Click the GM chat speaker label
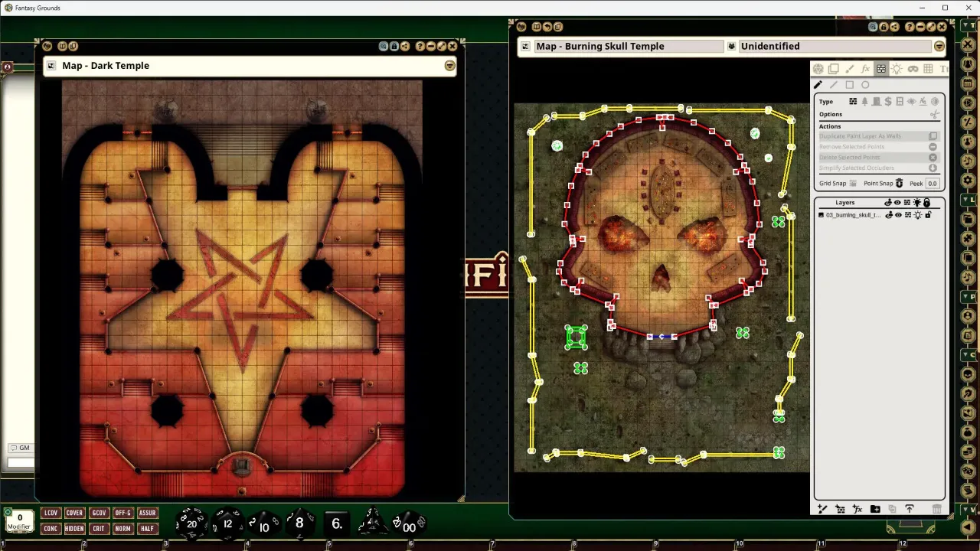The width and height of the screenshot is (980, 551). [21, 448]
